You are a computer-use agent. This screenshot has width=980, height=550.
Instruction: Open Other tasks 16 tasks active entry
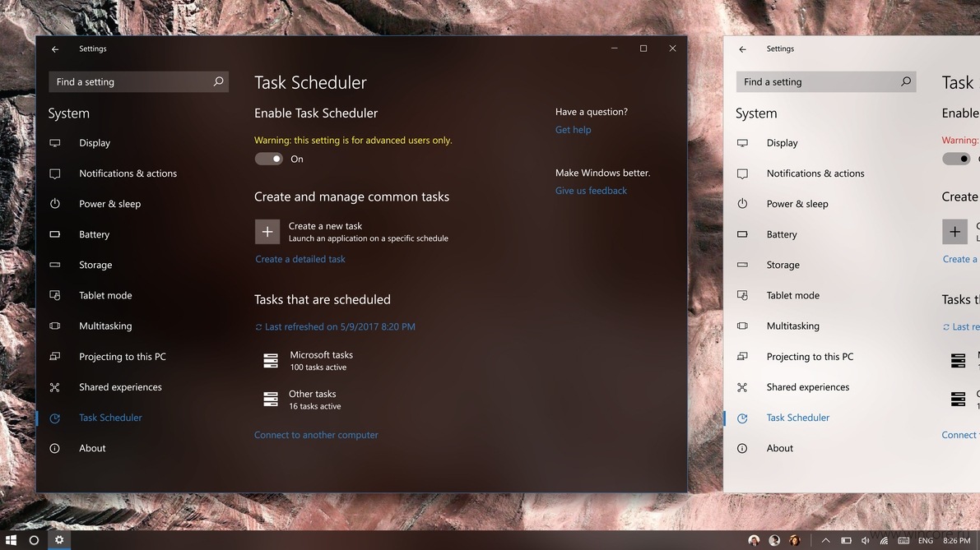pos(303,400)
